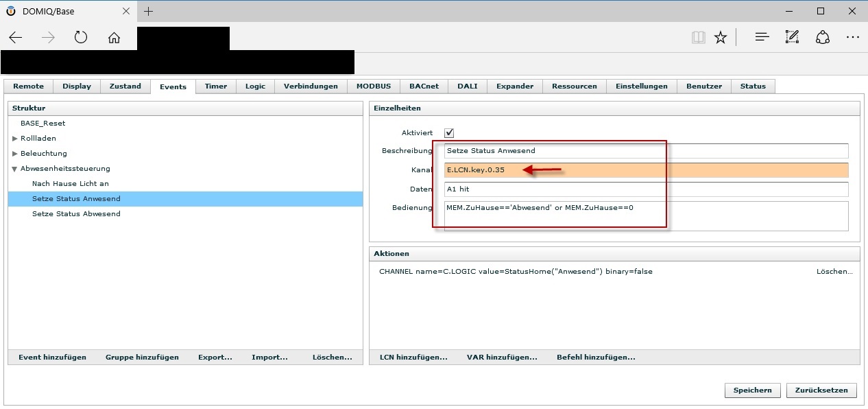
Task: Switch to the Timer tab
Action: [216, 86]
